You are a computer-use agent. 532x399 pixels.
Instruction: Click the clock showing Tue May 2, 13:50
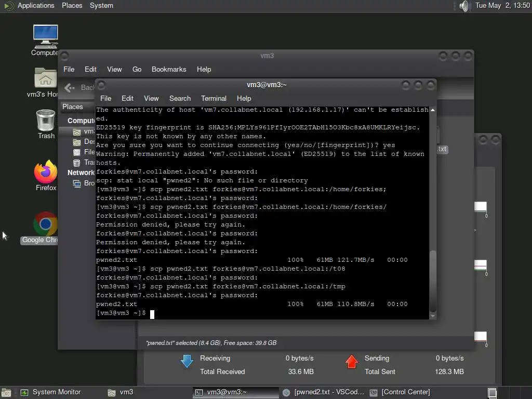click(502, 5)
